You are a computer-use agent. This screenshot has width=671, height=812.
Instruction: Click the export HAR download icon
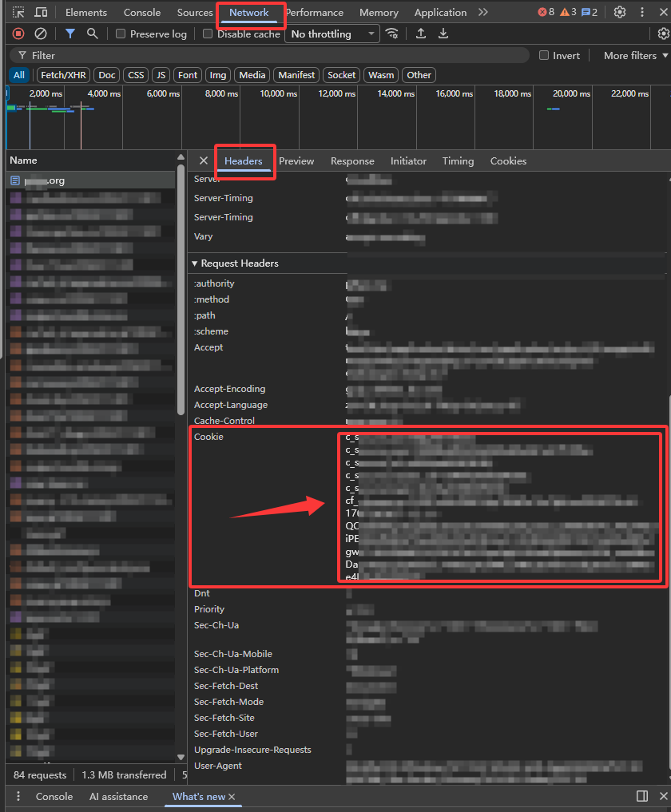[x=443, y=34]
